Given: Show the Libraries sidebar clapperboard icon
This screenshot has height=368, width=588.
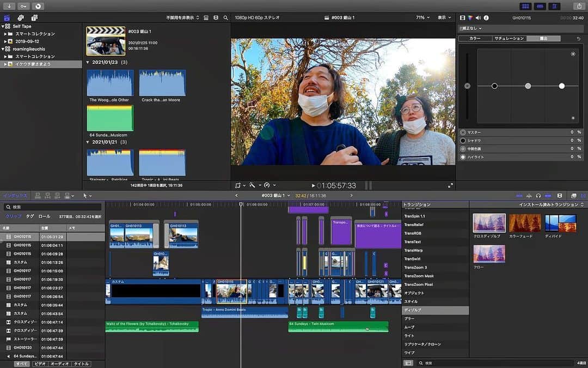Looking at the screenshot, I should pyautogui.click(x=7, y=17).
